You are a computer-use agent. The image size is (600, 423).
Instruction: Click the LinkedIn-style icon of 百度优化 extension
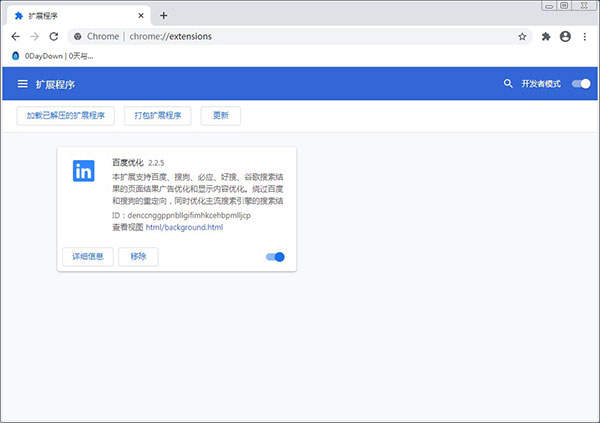[83, 171]
